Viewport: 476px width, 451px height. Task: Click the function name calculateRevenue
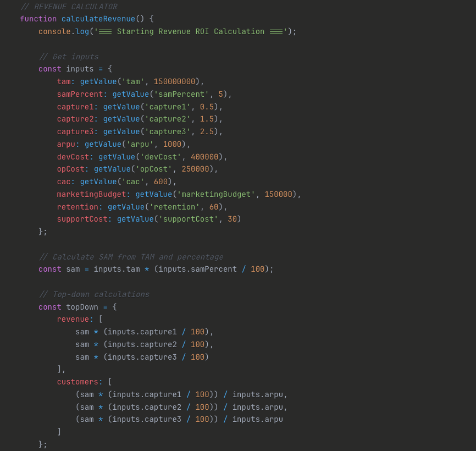click(98, 19)
